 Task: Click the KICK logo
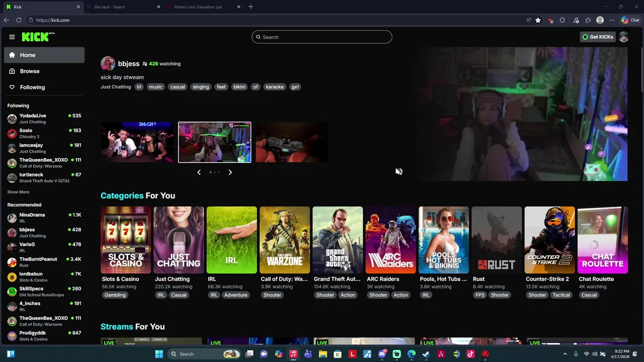(38, 37)
